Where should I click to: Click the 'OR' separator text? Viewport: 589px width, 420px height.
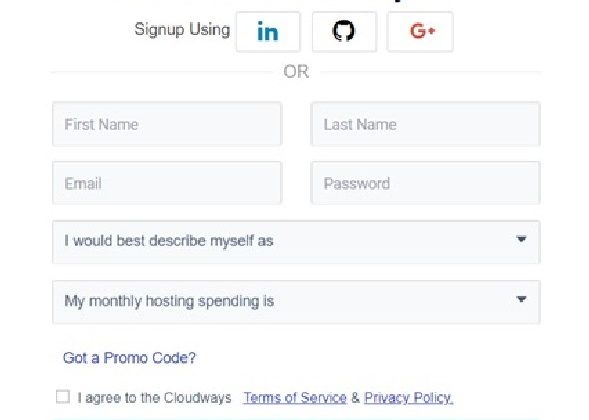click(296, 72)
